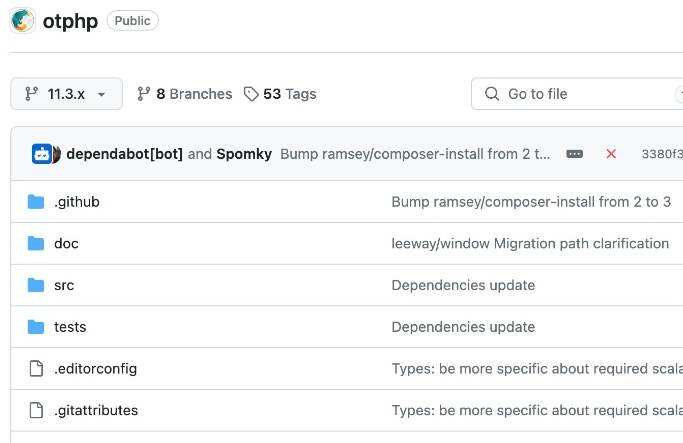Click the doc folder icon
Image resolution: width=683 pixels, height=443 pixels.
36,244
